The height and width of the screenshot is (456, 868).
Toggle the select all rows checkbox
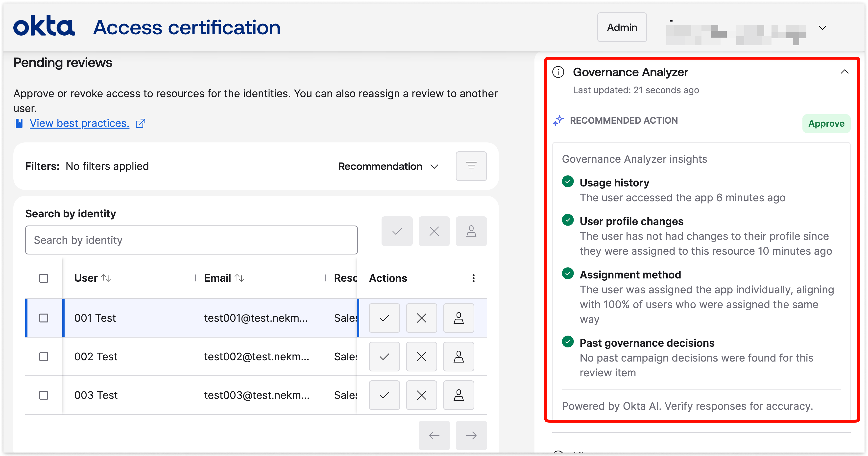pyautogui.click(x=44, y=278)
